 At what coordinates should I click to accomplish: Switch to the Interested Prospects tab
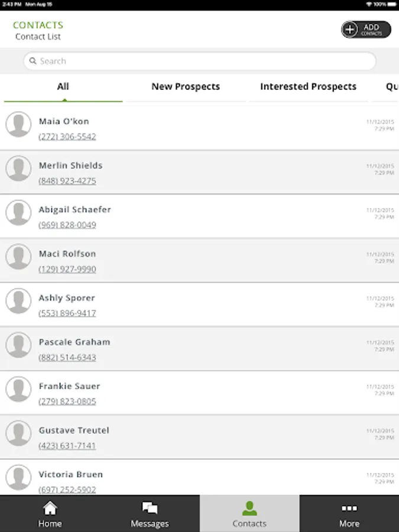(x=308, y=86)
